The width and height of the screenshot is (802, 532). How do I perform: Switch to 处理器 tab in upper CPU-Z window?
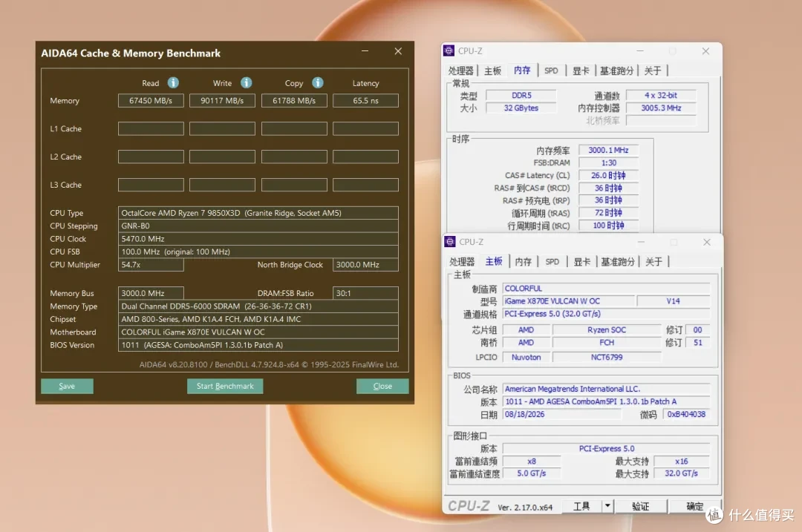point(461,70)
